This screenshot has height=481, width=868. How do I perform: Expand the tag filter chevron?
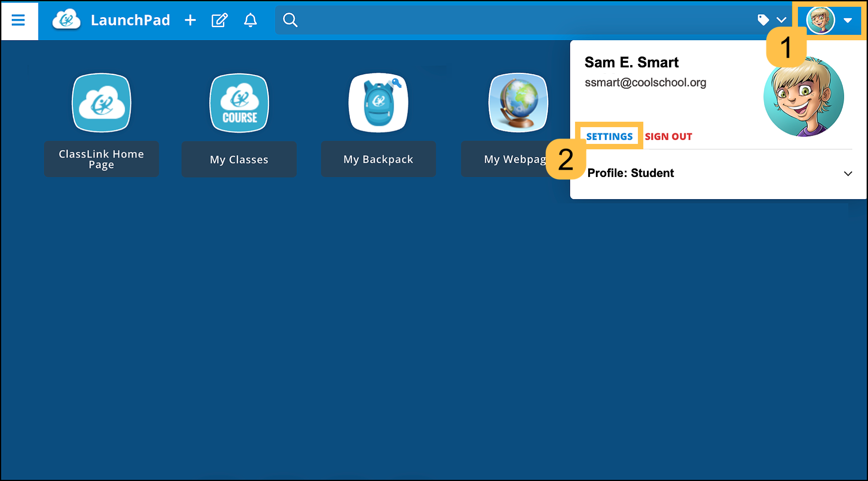click(x=781, y=20)
